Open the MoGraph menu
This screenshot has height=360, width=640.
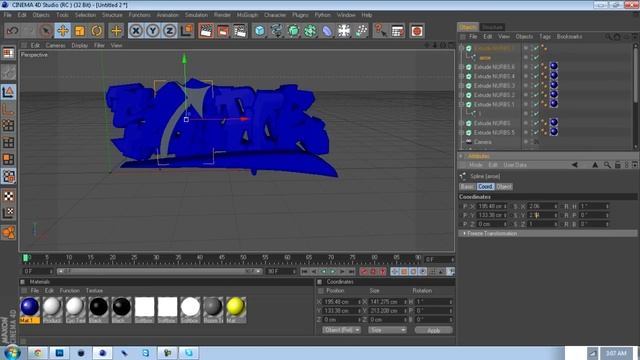(x=247, y=15)
